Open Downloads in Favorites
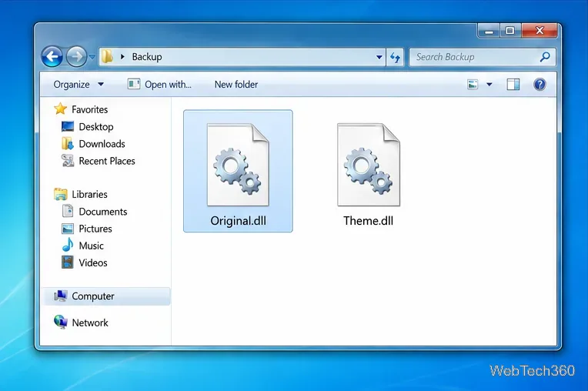The width and height of the screenshot is (588, 391). tap(102, 144)
